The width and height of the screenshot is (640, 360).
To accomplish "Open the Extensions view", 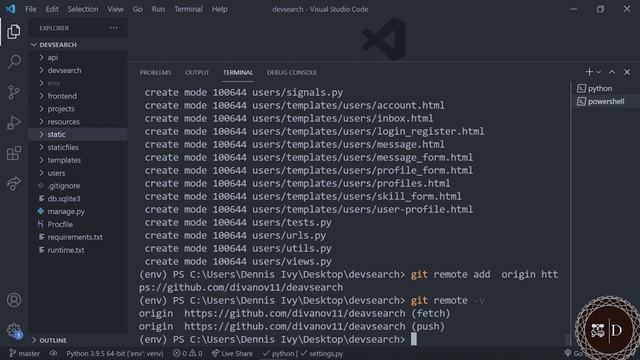I will click(x=13, y=153).
